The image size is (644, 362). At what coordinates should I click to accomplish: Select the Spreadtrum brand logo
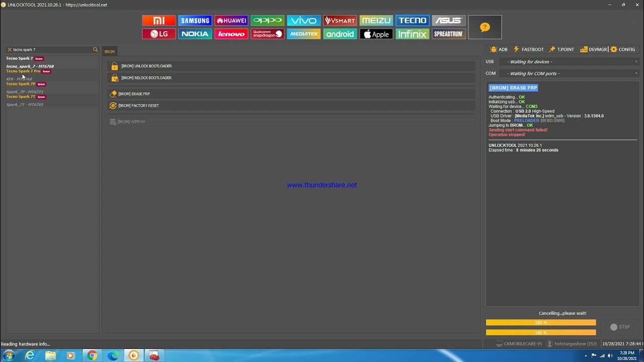449,34
